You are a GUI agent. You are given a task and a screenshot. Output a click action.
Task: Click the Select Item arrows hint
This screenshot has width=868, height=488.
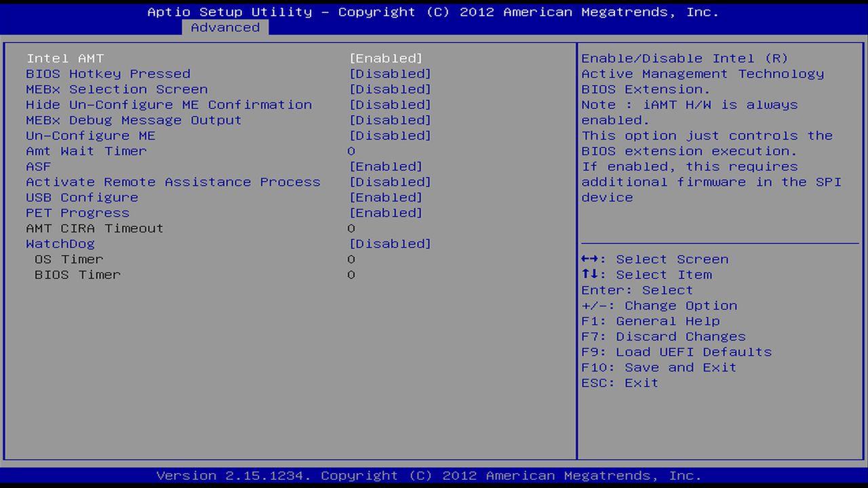[x=647, y=275]
